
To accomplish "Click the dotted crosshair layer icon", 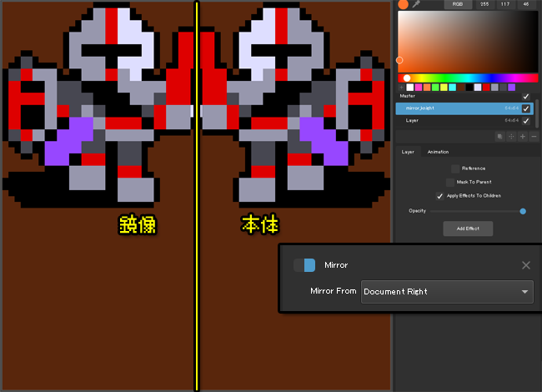I will tap(511, 137).
